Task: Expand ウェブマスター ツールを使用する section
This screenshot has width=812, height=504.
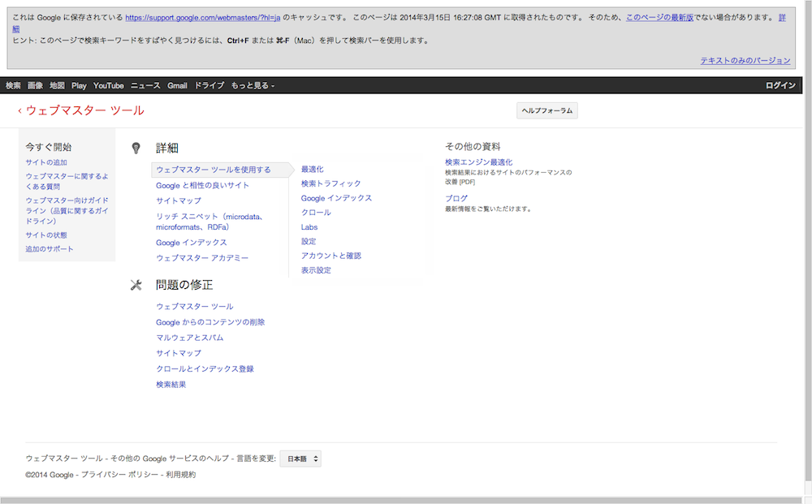Action: (x=214, y=170)
